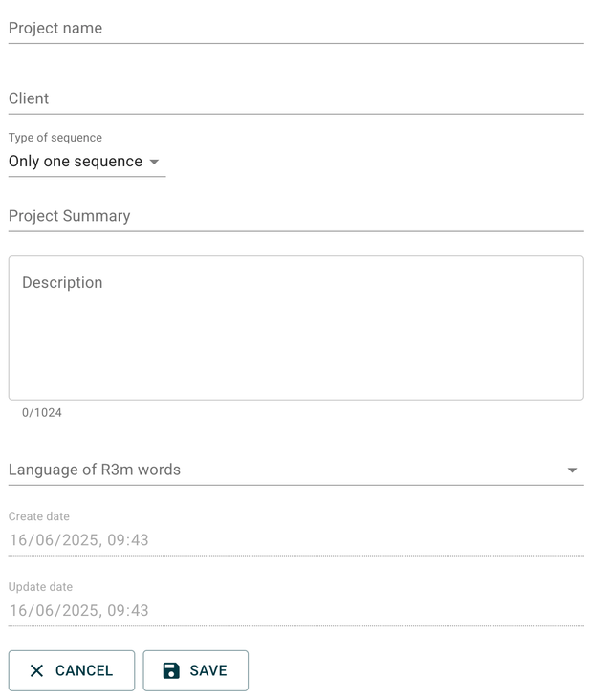612x700 pixels.
Task: Open the Type of sequence dropdown arrow
Action: click(x=154, y=162)
